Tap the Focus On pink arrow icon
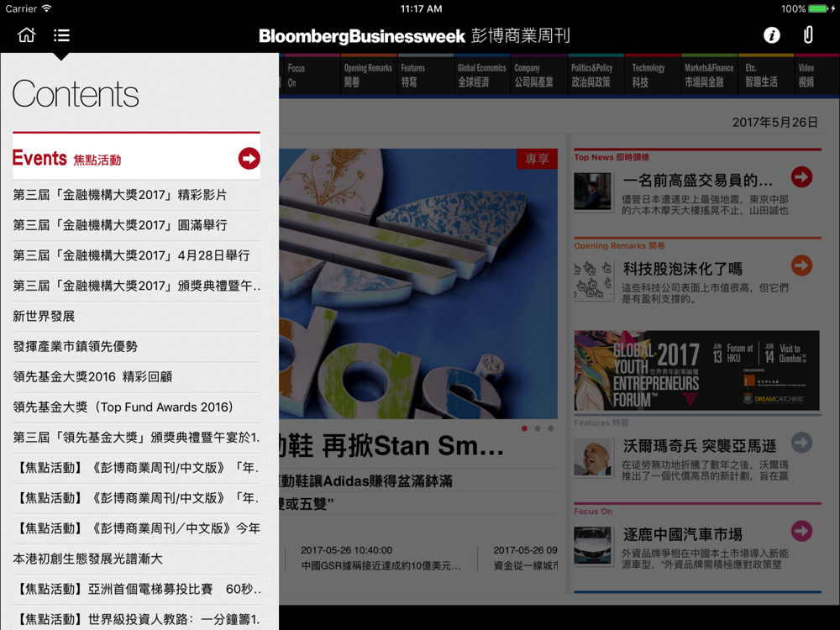 tap(801, 531)
